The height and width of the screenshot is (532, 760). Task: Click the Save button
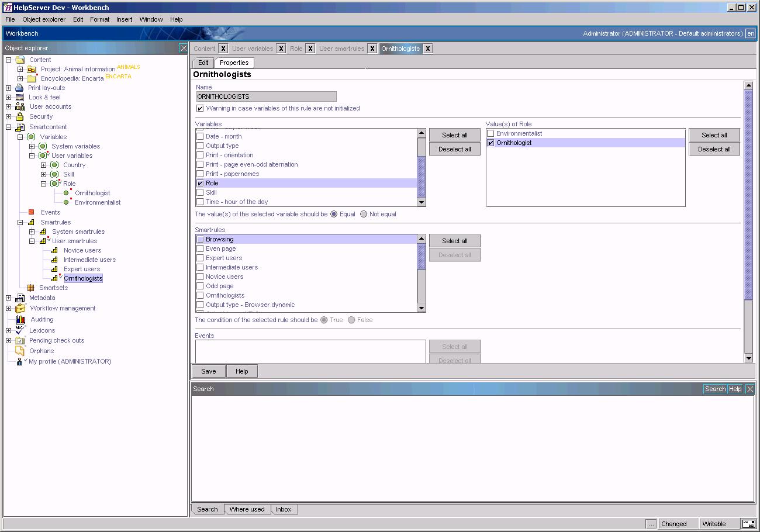(209, 371)
